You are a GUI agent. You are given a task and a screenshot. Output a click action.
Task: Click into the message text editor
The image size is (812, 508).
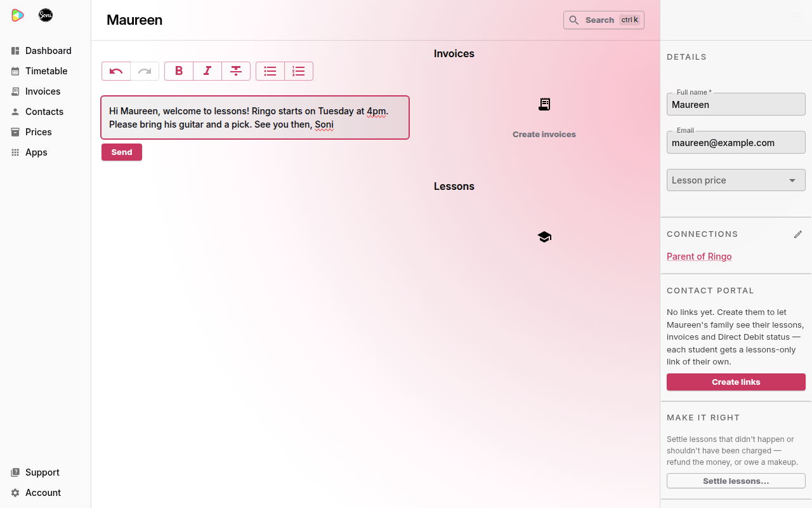[x=255, y=117]
